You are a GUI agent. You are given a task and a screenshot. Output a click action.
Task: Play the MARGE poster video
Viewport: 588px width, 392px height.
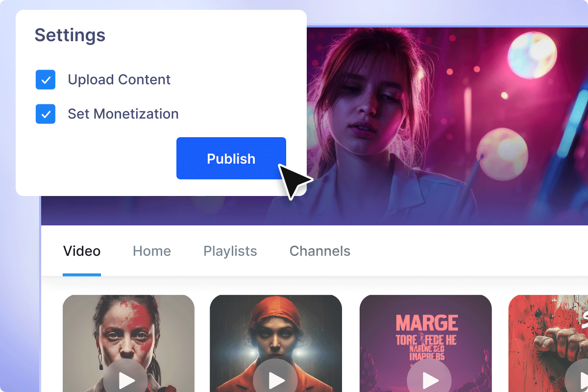(x=429, y=379)
